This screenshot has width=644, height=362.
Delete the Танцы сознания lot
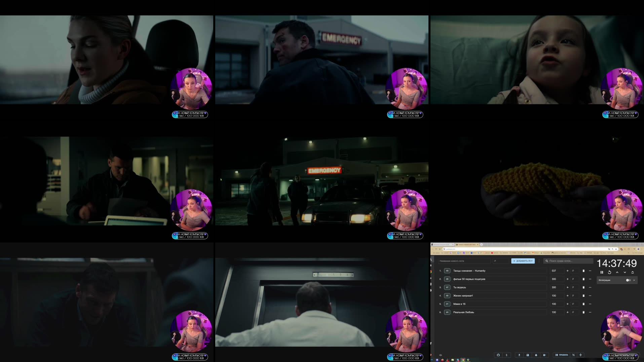pos(583,271)
